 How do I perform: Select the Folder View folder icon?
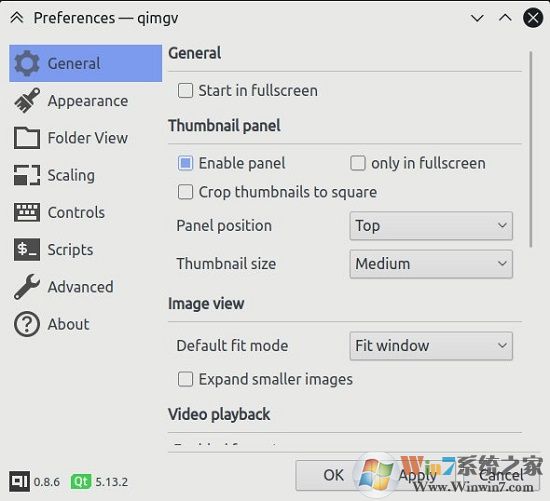coord(27,138)
